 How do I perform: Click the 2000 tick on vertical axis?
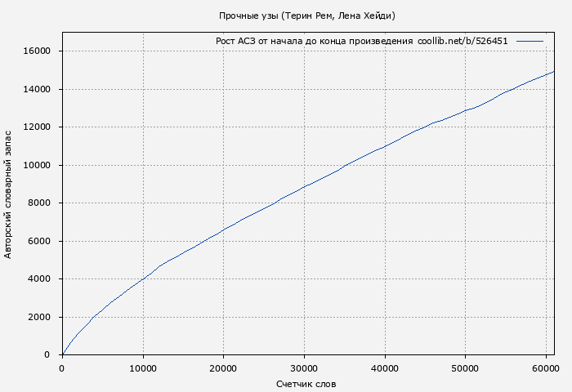(40, 317)
